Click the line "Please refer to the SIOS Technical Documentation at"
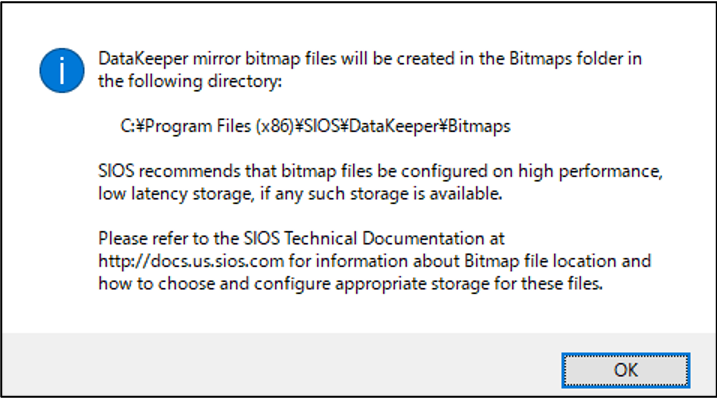Screen dimensions: 717x400 tap(302, 240)
